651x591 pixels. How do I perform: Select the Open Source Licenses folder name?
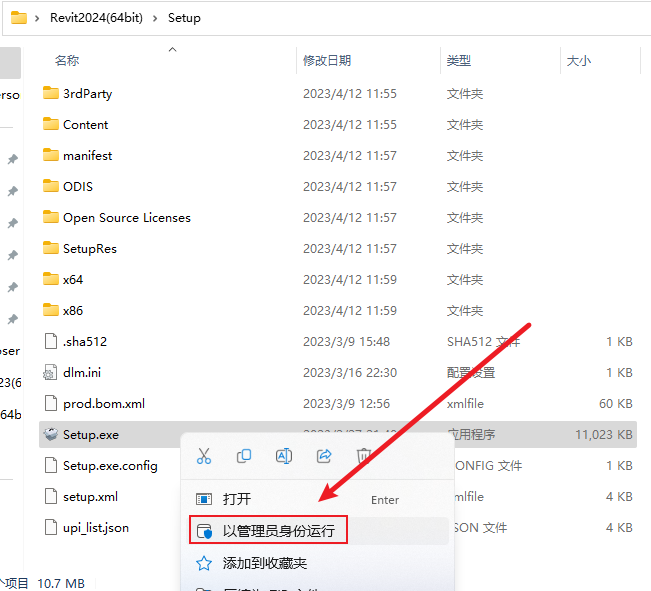pos(127,218)
